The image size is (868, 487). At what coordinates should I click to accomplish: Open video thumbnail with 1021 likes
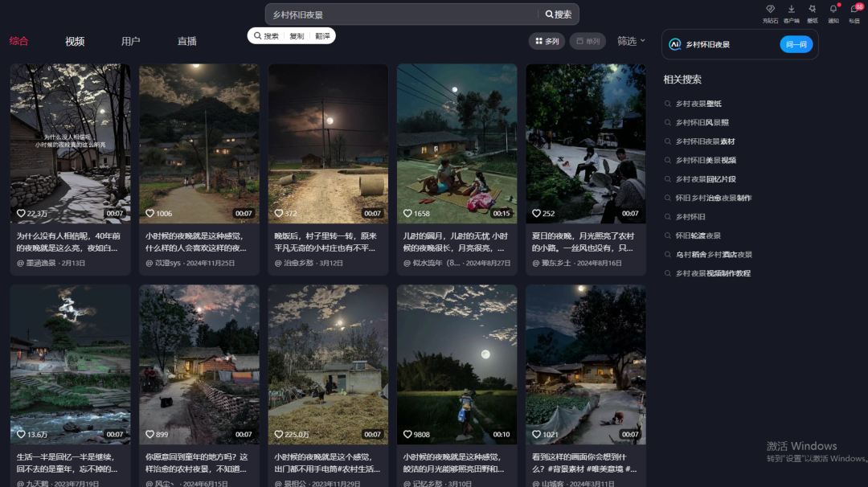586,364
